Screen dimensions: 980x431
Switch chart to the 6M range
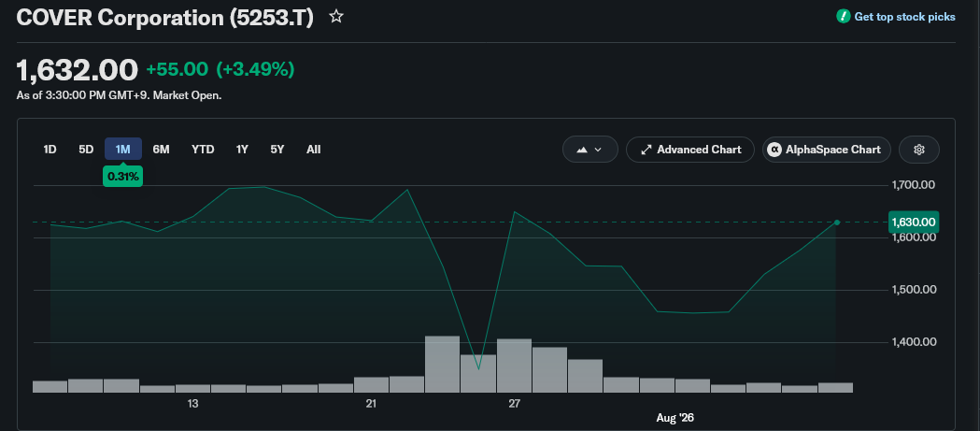(x=162, y=150)
